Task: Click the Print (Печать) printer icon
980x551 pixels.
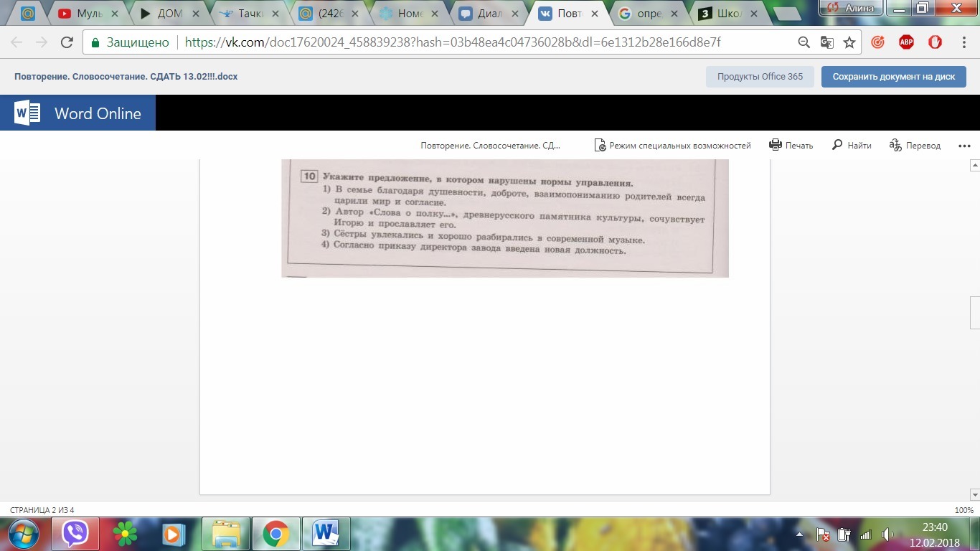Action: tap(775, 145)
